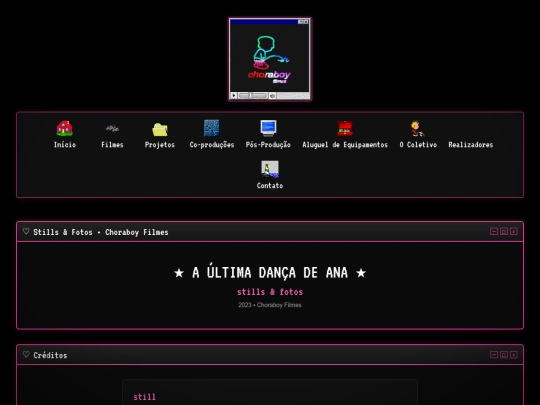Click the pink 'still' credit label
Screen dimensions: 540x405
point(145,397)
